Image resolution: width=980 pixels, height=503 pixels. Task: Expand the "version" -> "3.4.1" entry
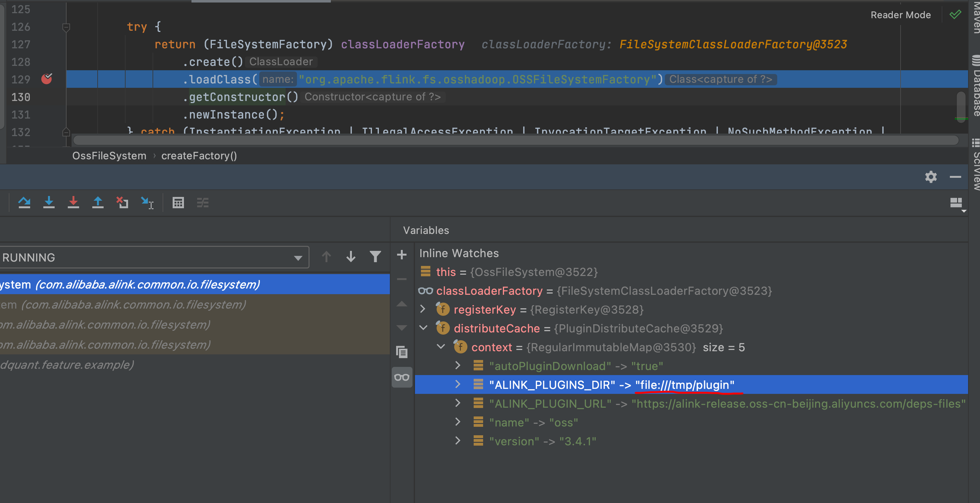(x=458, y=441)
